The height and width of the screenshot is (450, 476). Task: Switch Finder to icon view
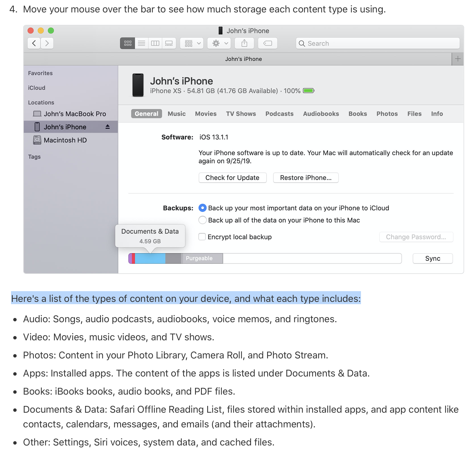[127, 43]
